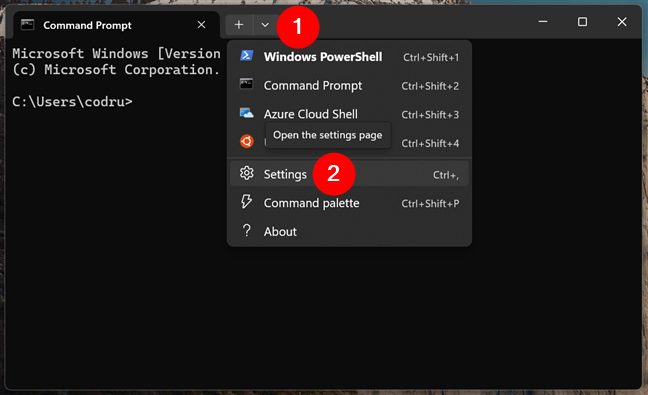Maximize the Terminal window
Image resolution: width=648 pixels, height=395 pixels.
point(582,21)
